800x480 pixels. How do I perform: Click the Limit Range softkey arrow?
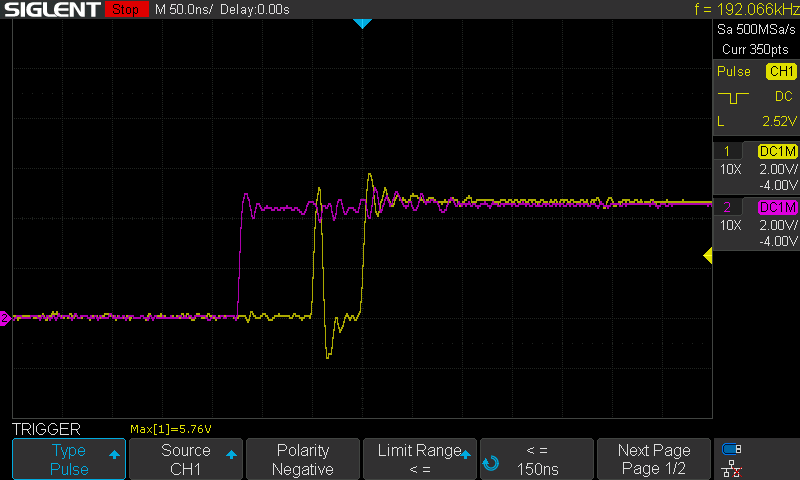tap(465, 454)
